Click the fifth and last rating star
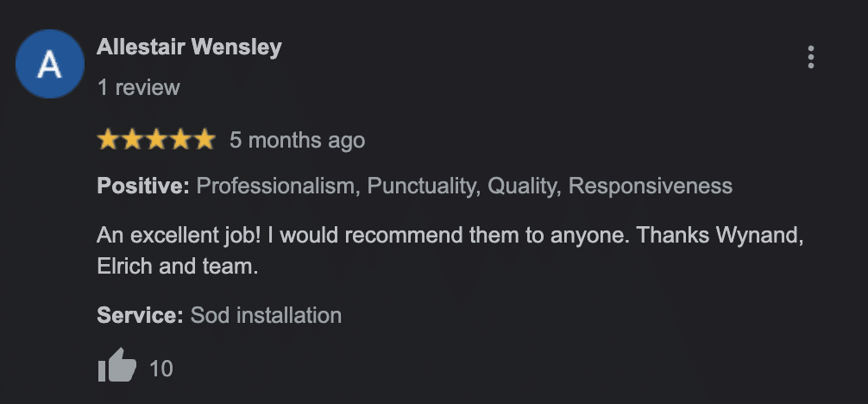 204,140
